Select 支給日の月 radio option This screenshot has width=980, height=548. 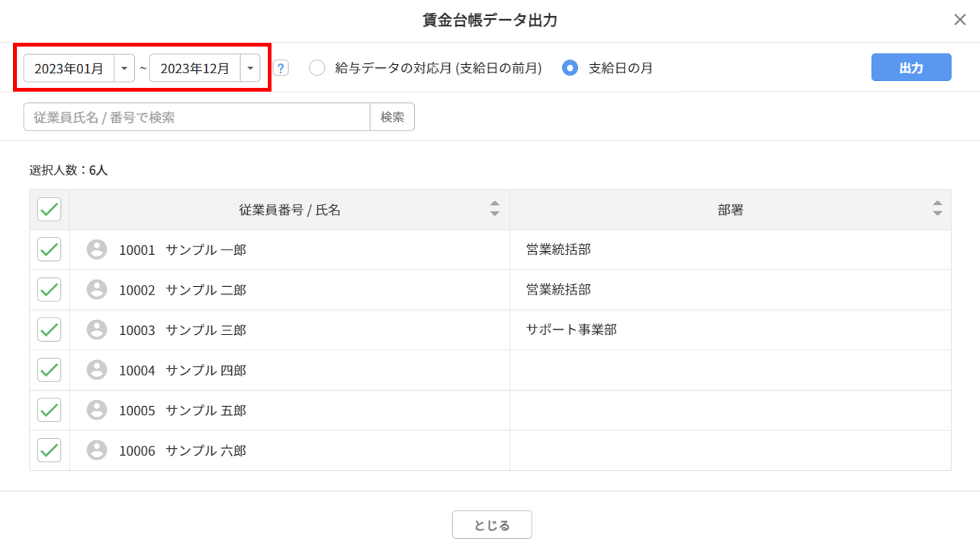point(570,68)
